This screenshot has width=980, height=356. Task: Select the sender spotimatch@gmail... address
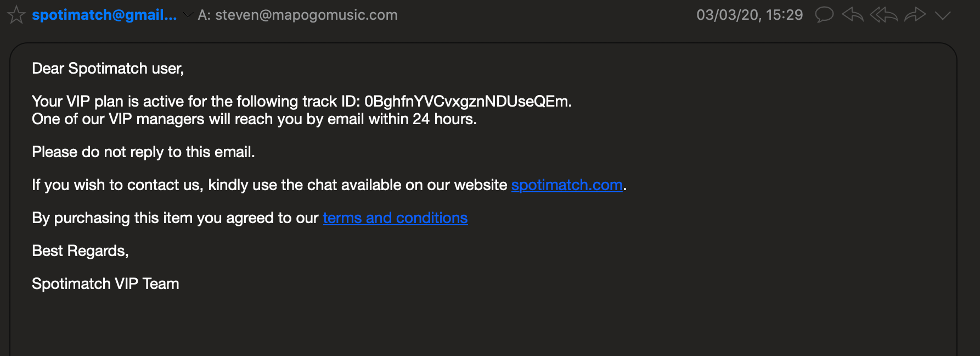104,15
